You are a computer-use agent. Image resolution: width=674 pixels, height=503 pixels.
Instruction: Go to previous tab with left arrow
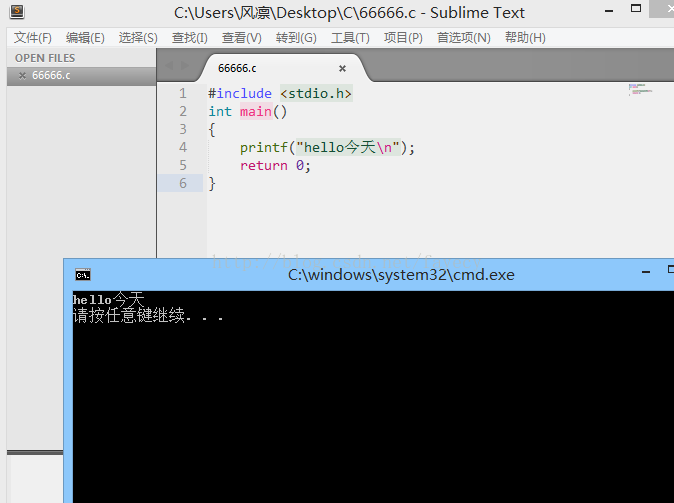click(169, 65)
